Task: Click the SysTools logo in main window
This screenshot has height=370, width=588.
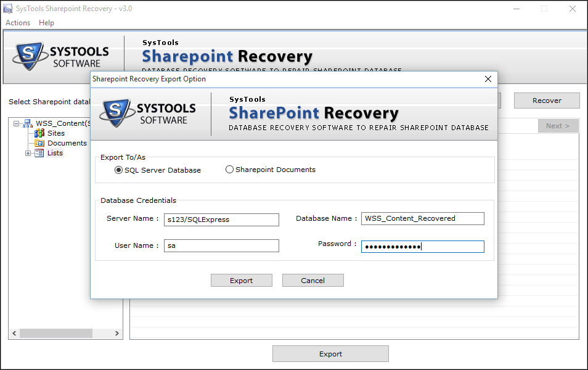Action: (61, 57)
